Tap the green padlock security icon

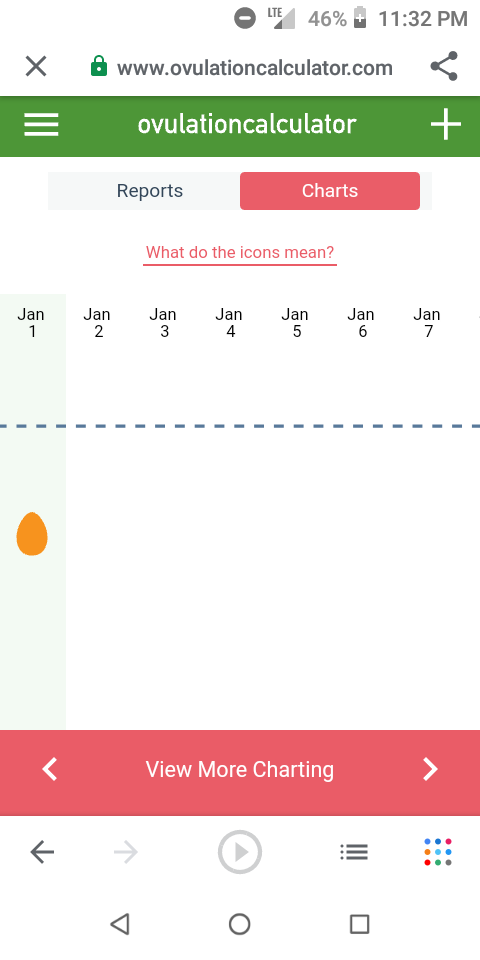pos(99,66)
